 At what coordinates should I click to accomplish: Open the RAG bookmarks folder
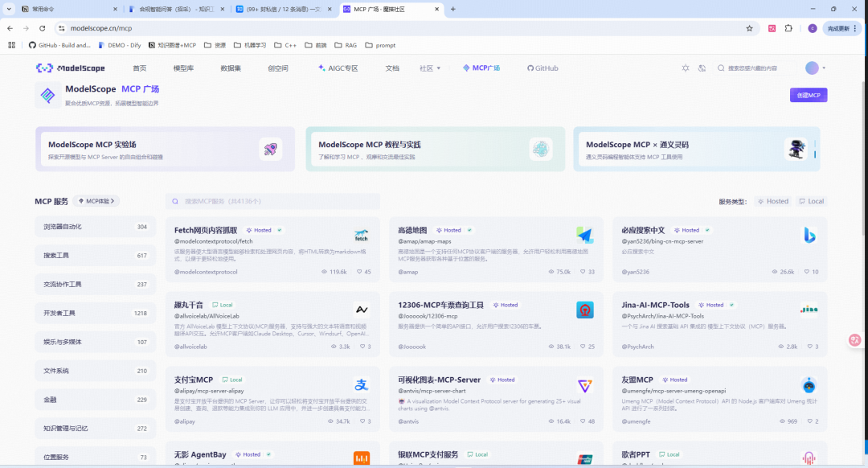(x=346, y=45)
